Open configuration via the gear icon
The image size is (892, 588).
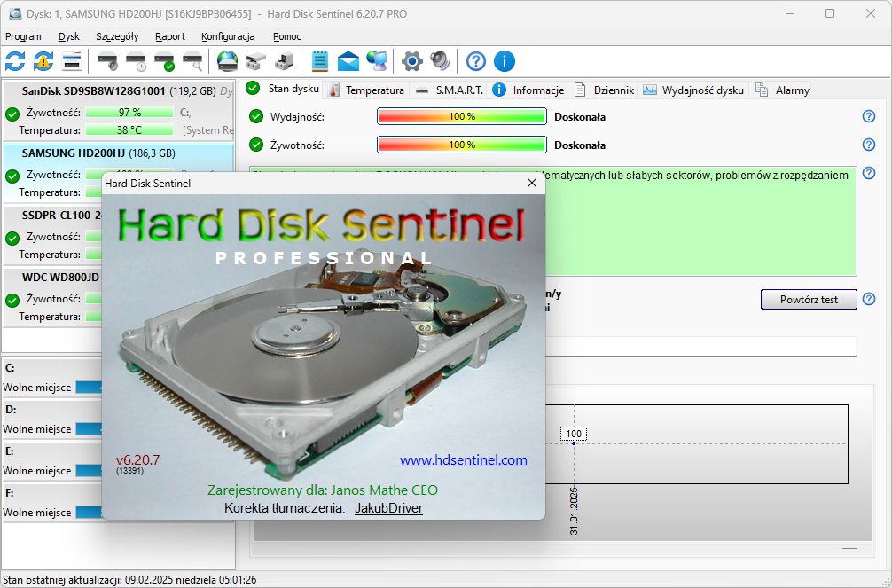[412, 61]
